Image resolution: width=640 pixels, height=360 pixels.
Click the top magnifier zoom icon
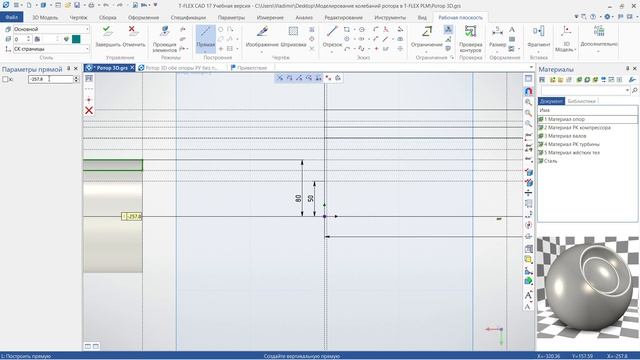pos(528,102)
